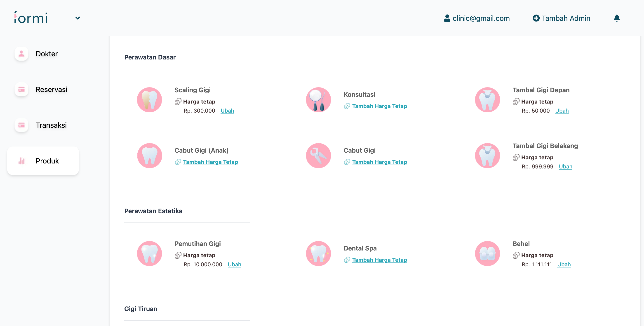This screenshot has height=326, width=644.
Task: Click the clinic@gmail.com account label
Action: tap(481, 18)
